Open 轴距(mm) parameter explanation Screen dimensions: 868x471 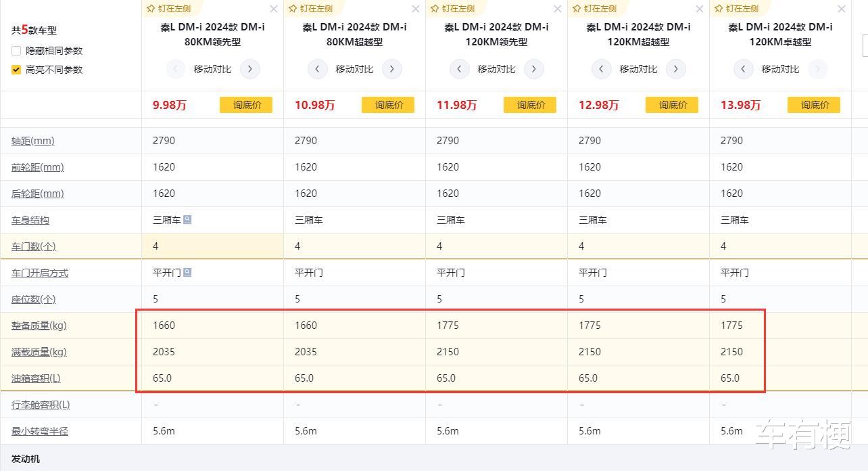pos(33,141)
